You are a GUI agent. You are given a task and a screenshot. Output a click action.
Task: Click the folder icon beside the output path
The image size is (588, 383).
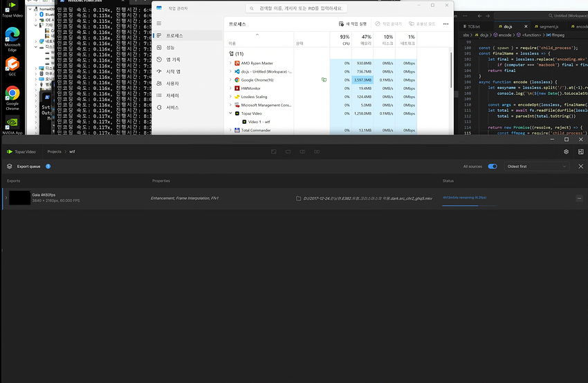(297, 198)
